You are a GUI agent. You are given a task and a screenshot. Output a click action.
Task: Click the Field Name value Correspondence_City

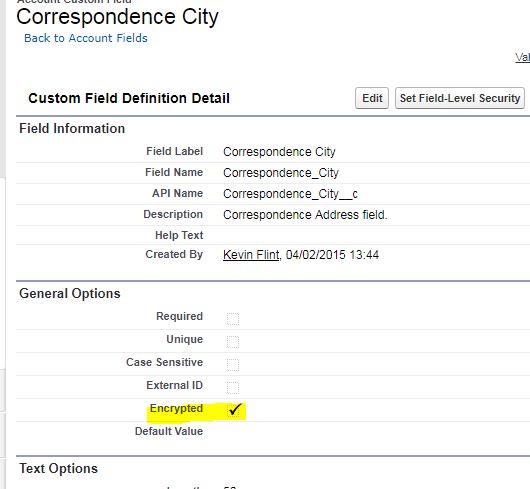[x=281, y=173]
